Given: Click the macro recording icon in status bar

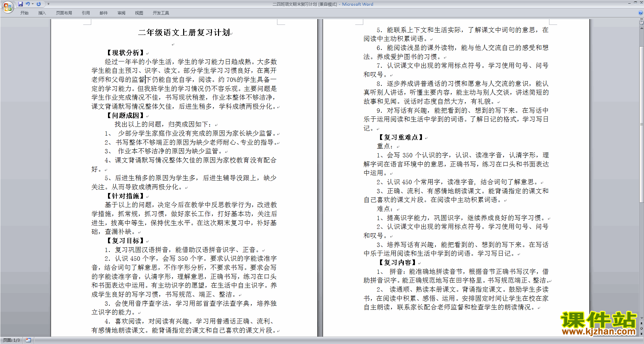Looking at the screenshot, I should (28, 340).
